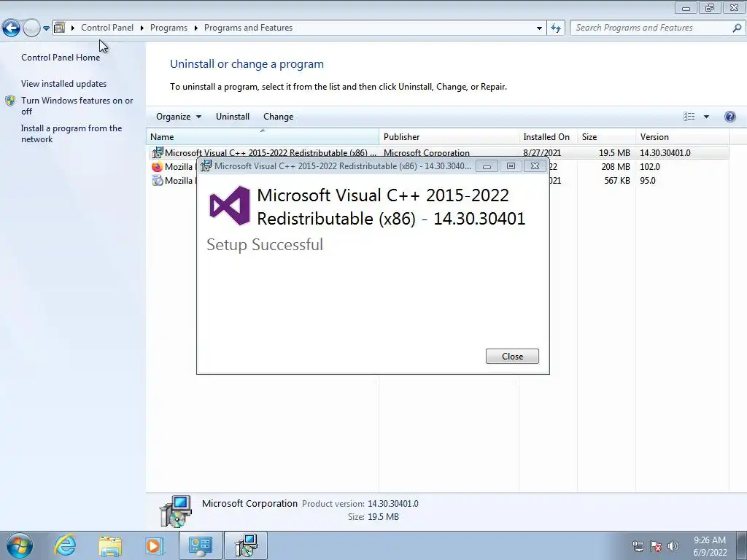
Task: Sort by the Name column header
Action: (262, 136)
